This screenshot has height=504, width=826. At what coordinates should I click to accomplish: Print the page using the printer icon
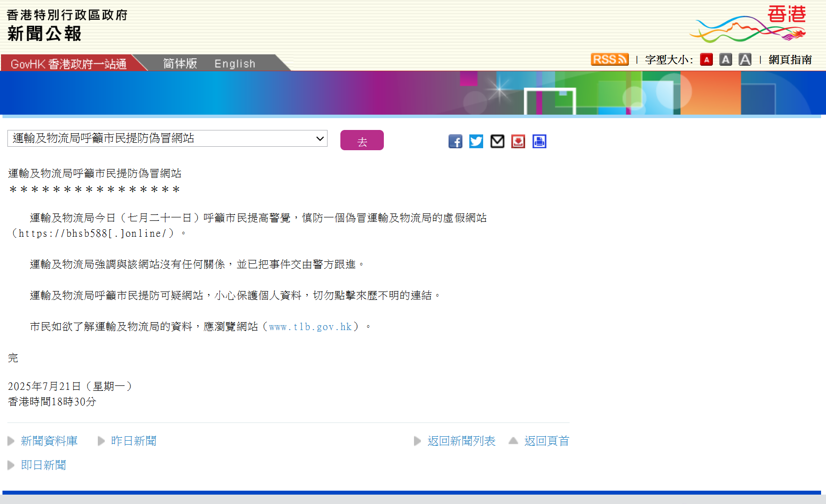pos(539,141)
